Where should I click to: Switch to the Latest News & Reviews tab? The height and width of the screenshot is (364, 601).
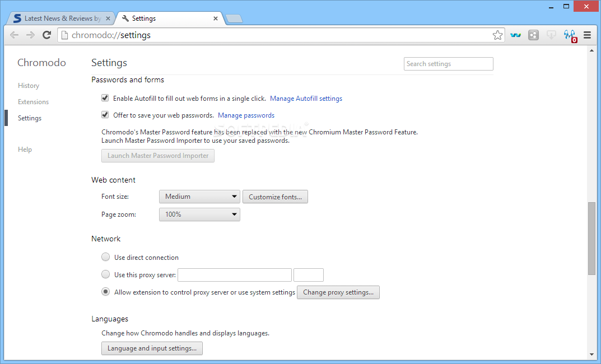(61, 18)
